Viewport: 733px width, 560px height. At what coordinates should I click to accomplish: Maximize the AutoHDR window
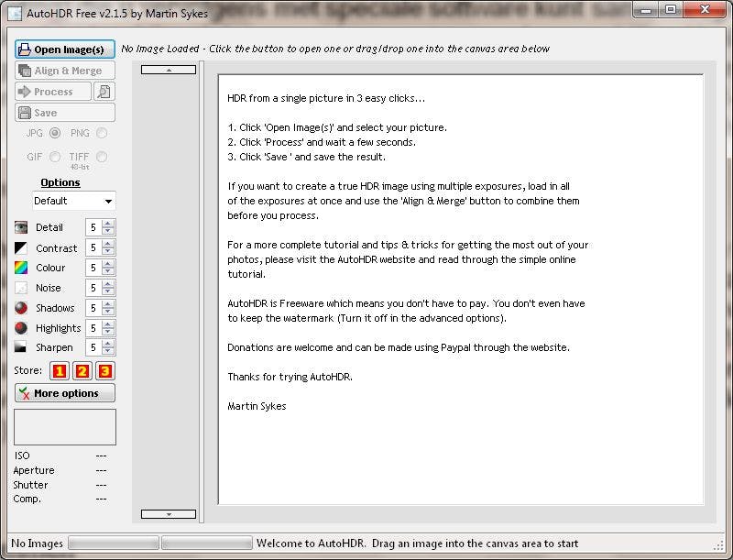[671, 10]
